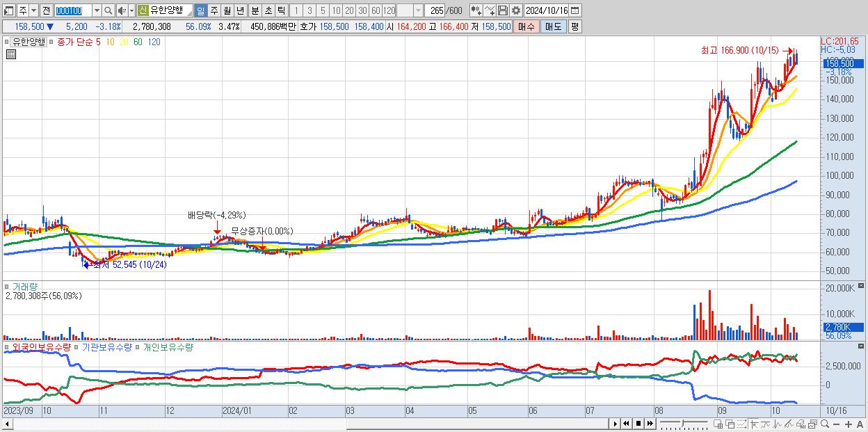Screen dimensions: 868x432
Task: Click the indicator add icon beside 265/600
Action: [x=476, y=10]
